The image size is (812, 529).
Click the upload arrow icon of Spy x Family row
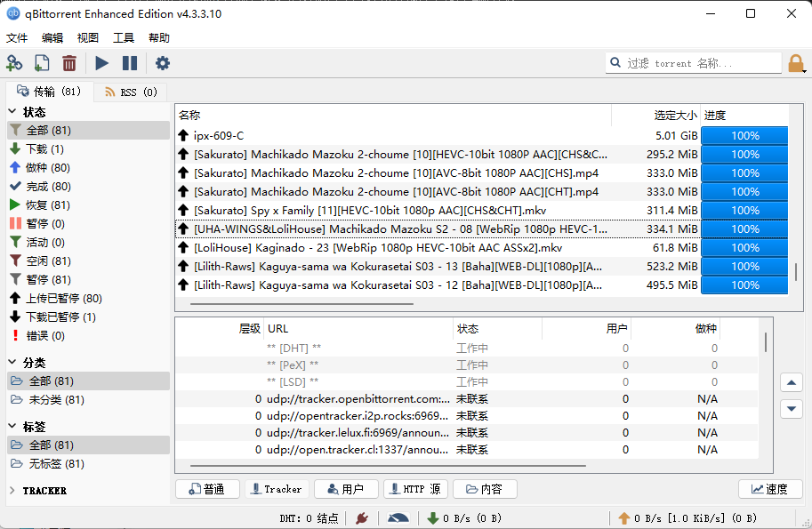coord(183,210)
